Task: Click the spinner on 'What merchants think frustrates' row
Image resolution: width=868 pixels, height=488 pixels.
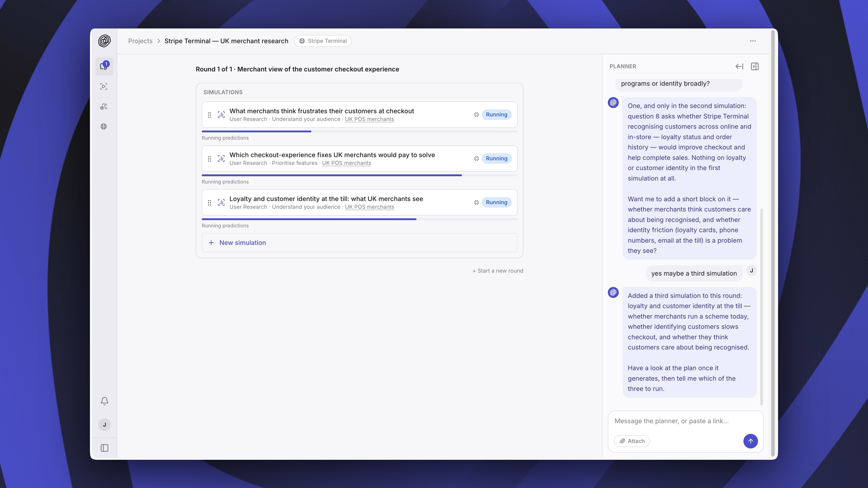Action: point(476,115)
